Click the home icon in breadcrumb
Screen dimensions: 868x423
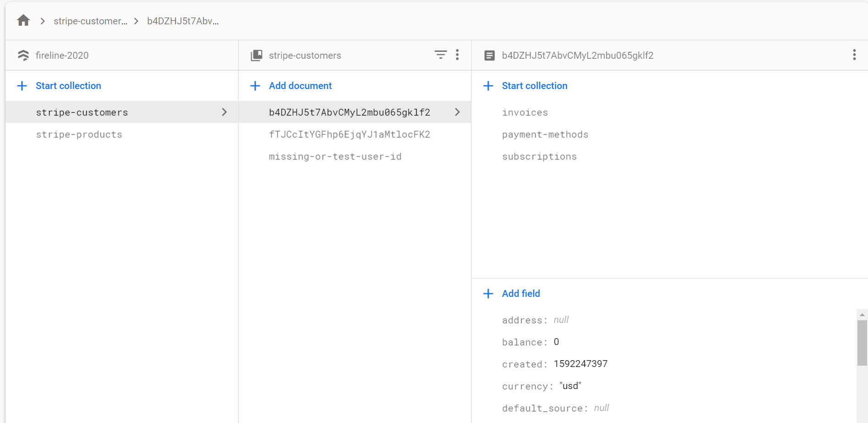pyautogui.click(x=23, y=21)
